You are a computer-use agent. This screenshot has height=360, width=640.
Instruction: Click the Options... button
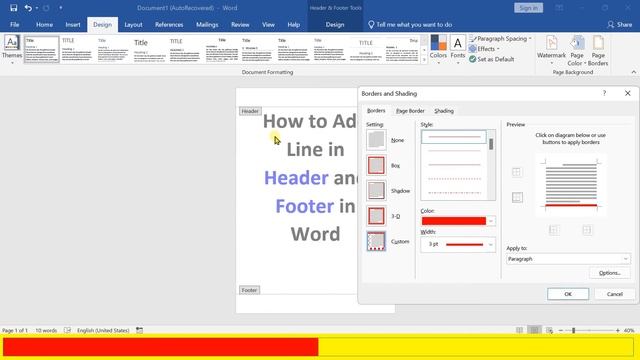tap(609, 273)
